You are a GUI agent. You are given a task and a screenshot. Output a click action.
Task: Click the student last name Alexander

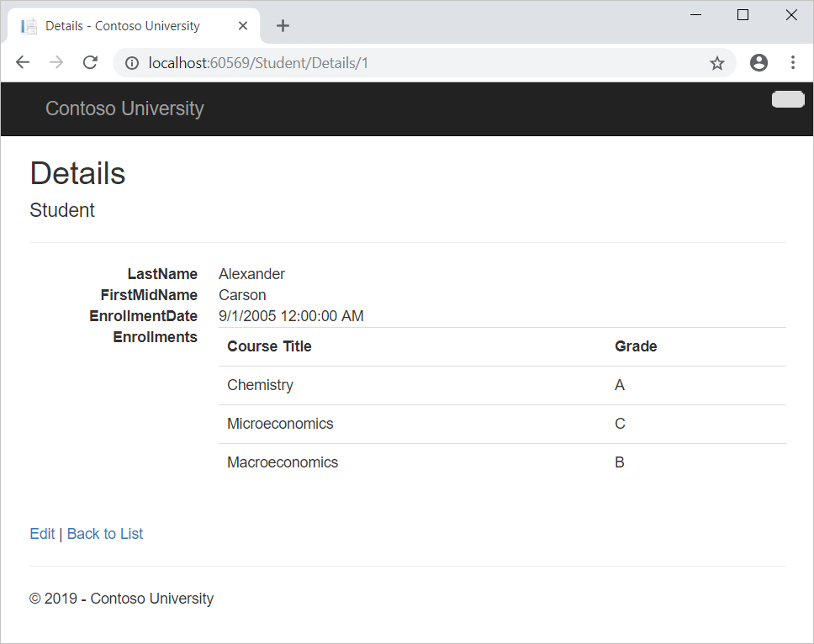tap(251, 273)
